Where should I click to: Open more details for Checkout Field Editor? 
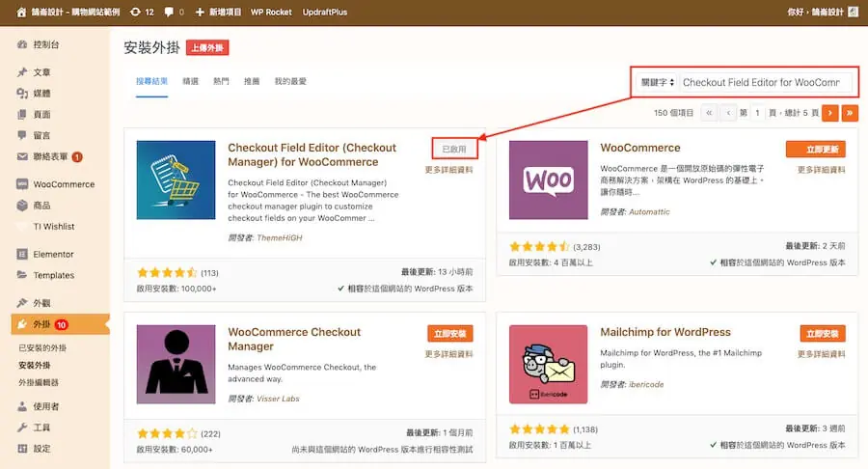click(448, 170)
